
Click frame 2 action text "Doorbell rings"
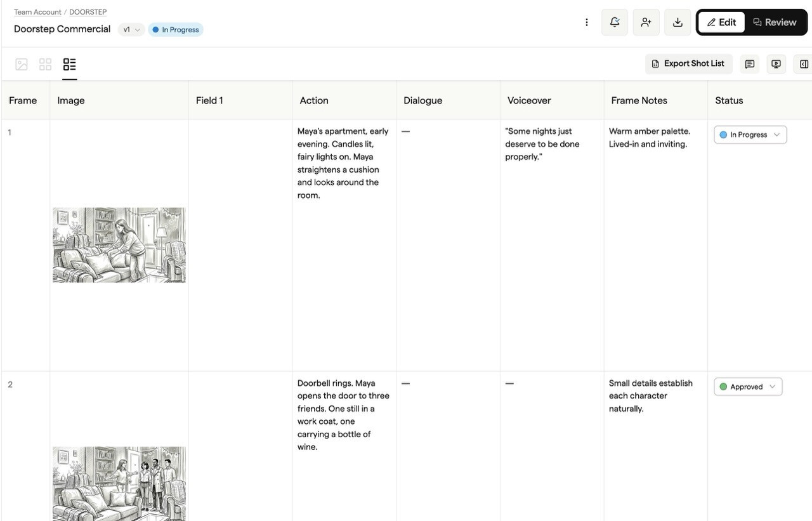pyautogui.click(x=343, y=415)
